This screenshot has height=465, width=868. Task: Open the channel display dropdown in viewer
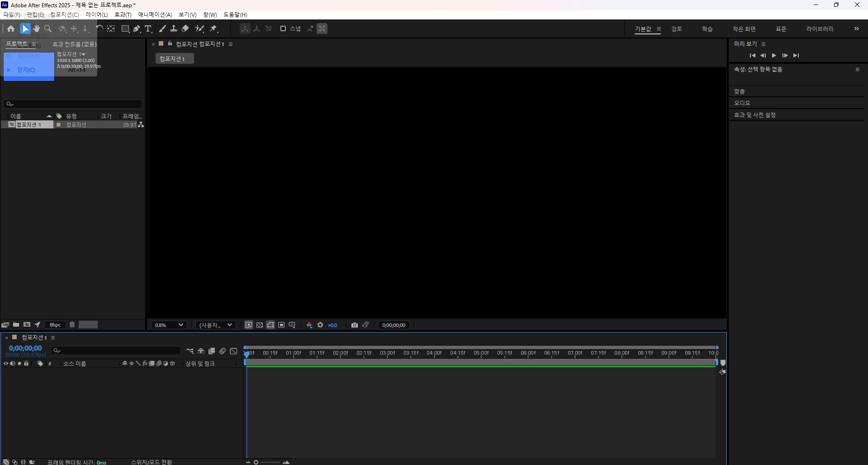[309, 325]
